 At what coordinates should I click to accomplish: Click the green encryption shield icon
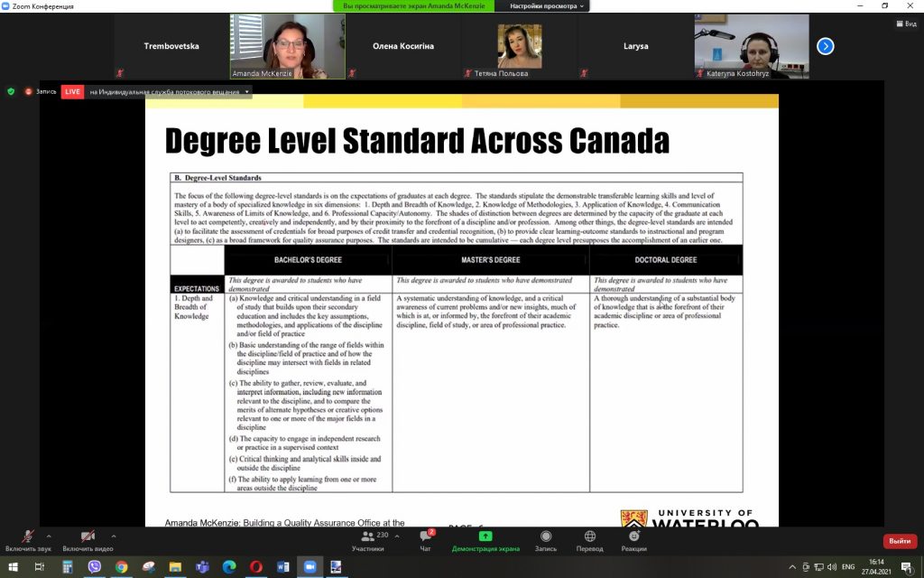[x=11, y=91]
